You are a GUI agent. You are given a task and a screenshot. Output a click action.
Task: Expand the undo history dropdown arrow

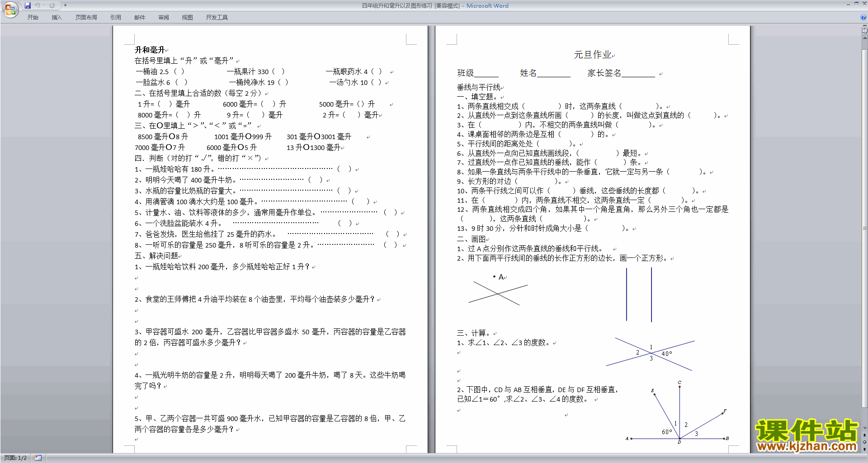[44, 5]
